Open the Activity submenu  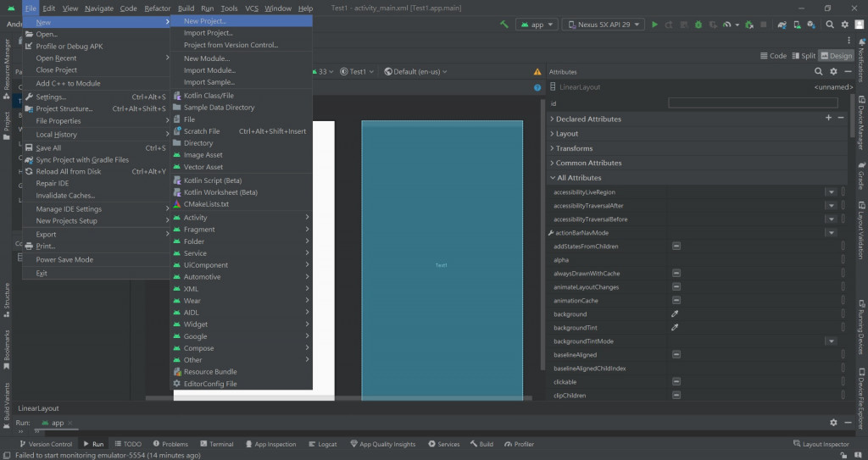[242, 218]
